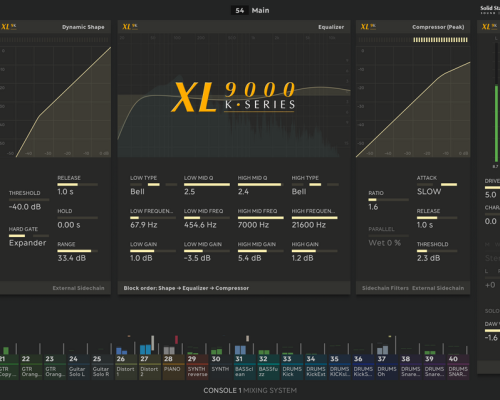Adjust the High Mid Freq slider at 7000 Hz
Screen dimensions: 500x400
[x=261, y=218]
